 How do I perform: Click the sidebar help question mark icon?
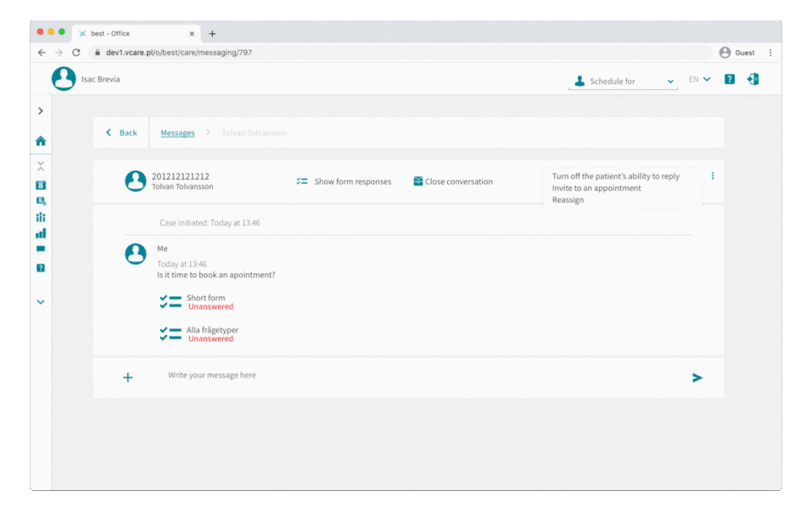(x=41, y=268)
